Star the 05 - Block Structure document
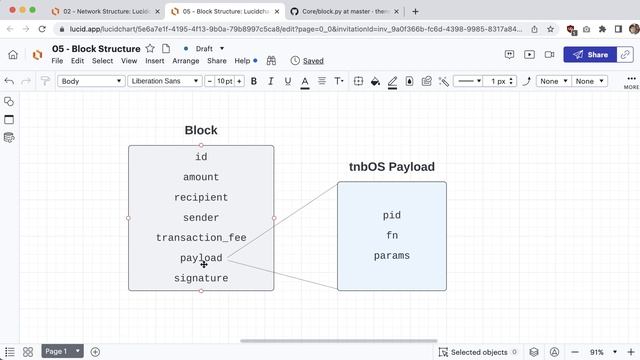The height and width of the screenshot is (360, 640). click(x=150, y=49)
